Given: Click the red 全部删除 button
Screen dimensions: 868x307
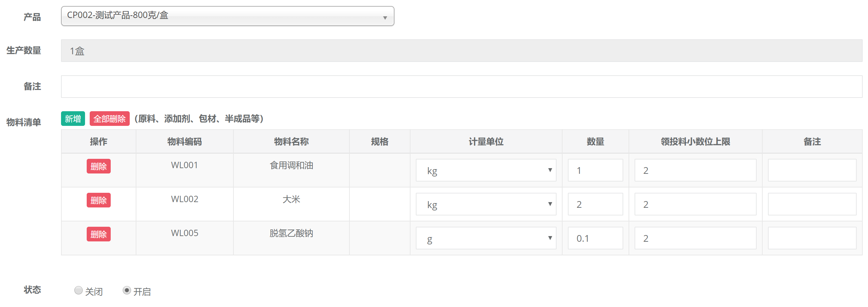Looking at the screenshot, I should [109, 119].
